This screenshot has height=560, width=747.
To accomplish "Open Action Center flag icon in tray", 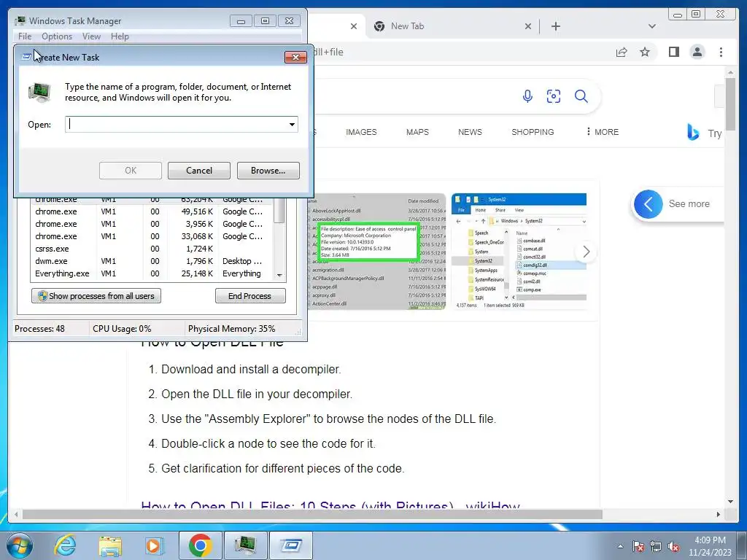I will pos(638,546).
